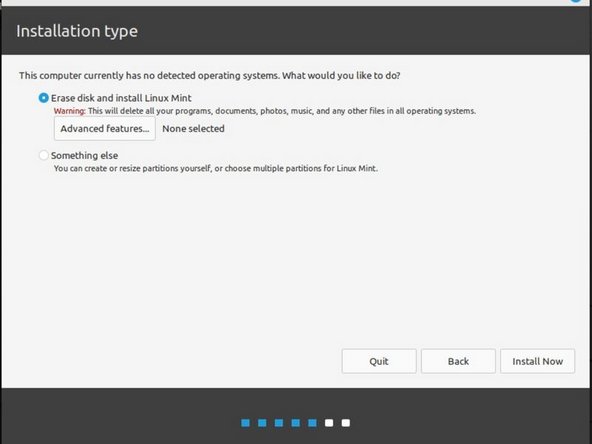
Task: Click the 'None selected' status text
Action: tap(193, 129)
